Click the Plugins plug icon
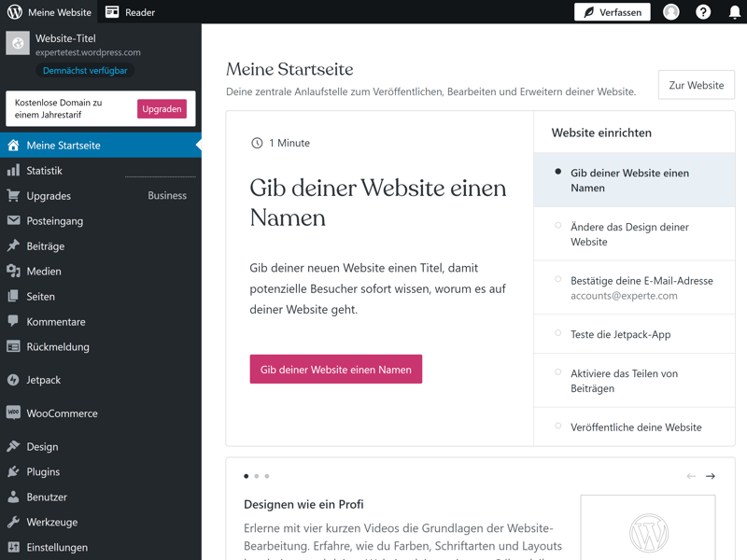 click(13, 472)
